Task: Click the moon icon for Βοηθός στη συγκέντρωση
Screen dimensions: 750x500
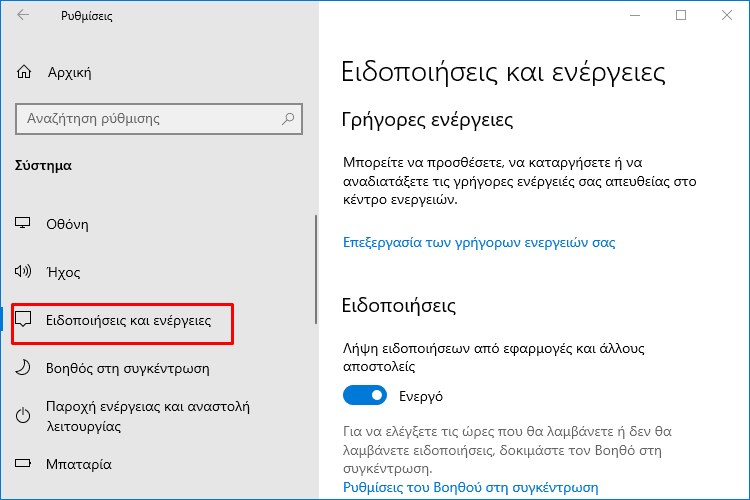Action: [x=22, y=367]
